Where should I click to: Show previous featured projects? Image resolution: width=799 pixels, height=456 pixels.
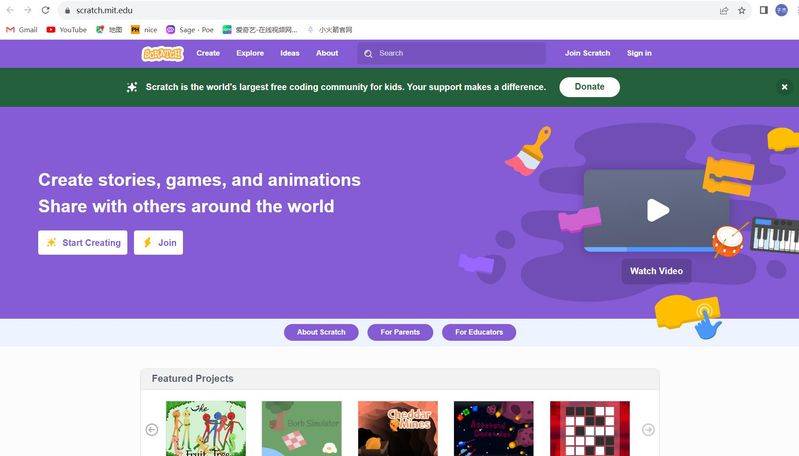pos(152,430)
